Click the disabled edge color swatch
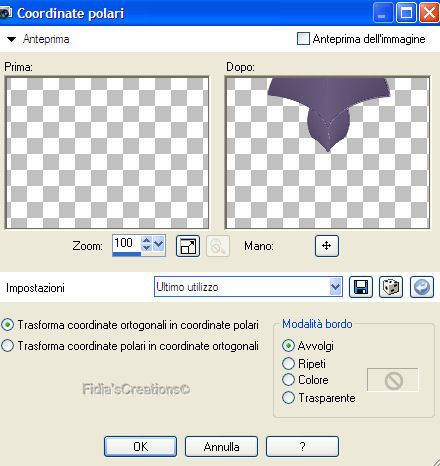 click(393, 380)
